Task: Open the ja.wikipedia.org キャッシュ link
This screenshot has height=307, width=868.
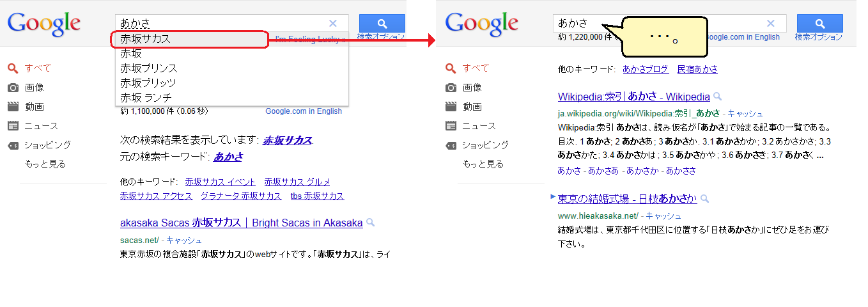Action: (x=745, y=113)
